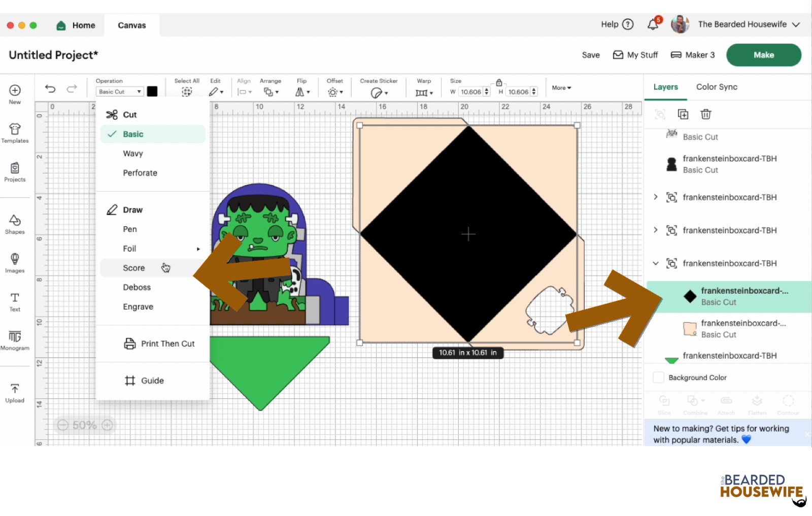Open the Operation Basic Cut dropdown
This screenshot has width=812, height=516.
pyautogui.click(x=120, y=92)
